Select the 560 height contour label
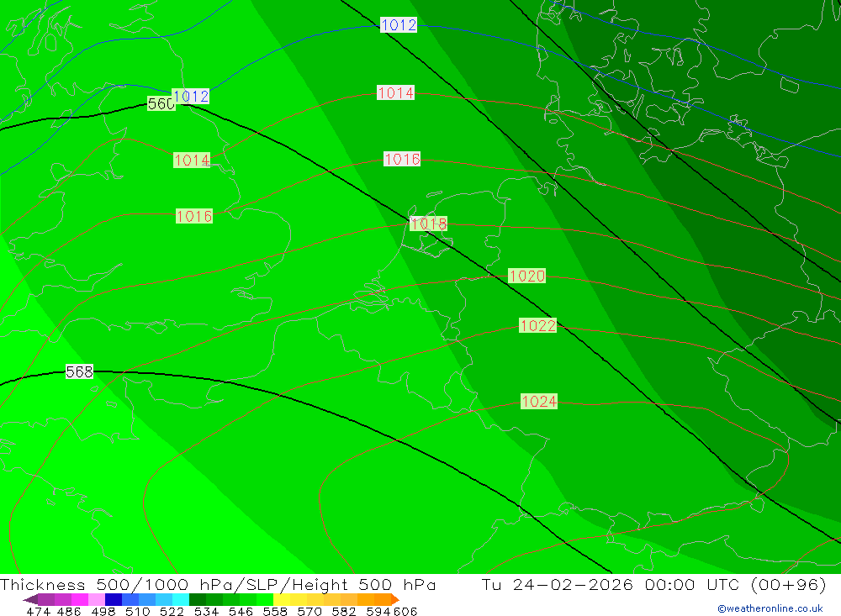This screenshot has width=841, height=616. [x=161, y=103]
